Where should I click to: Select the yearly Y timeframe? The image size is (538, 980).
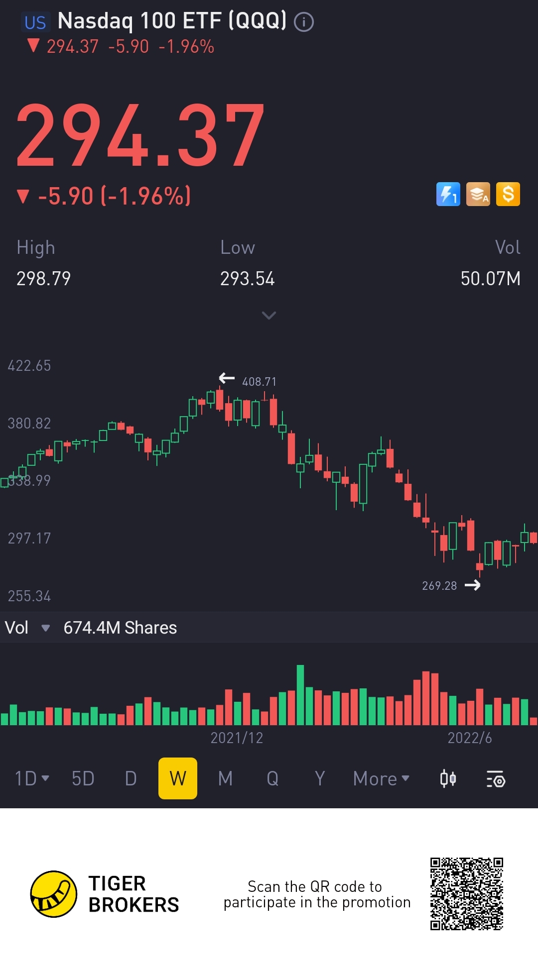(320, 778)
